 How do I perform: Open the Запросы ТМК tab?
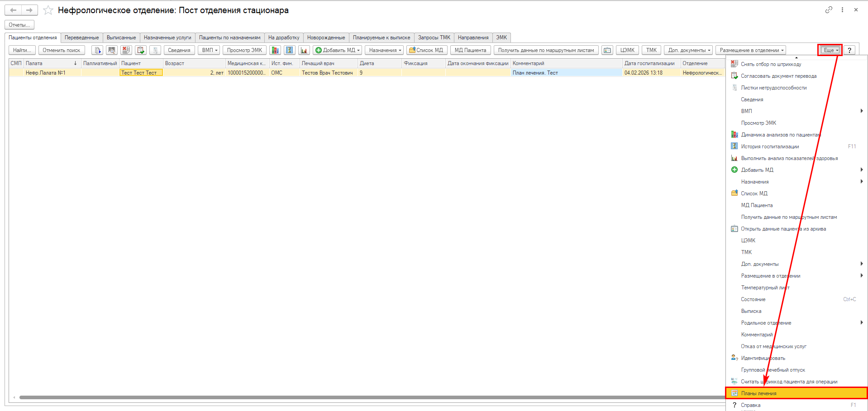(434, 38)
